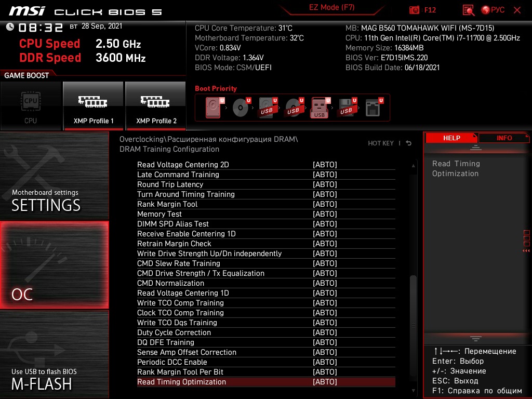Screen dimensions: 532x399
Task: Open Read Voltage Centering 2D value dropdown
Action: coord(325,165)
